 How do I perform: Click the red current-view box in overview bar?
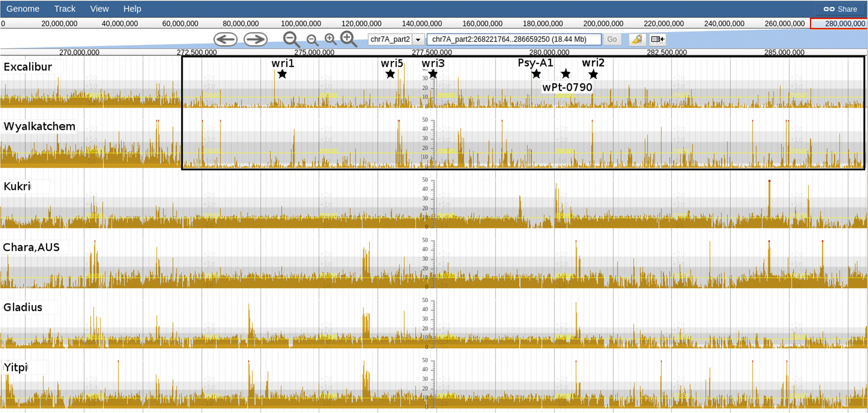pyautogui.click(x=839, y=24)
